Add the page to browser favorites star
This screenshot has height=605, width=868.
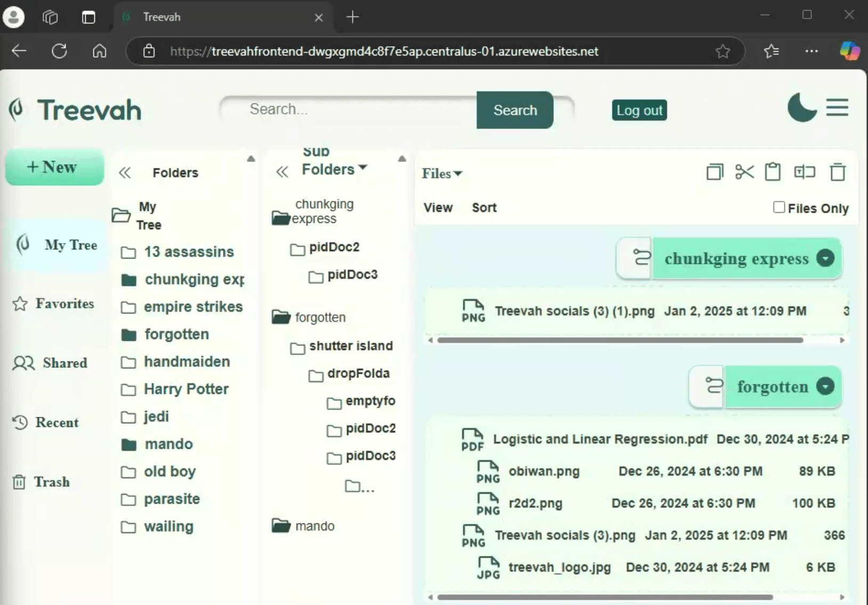[x=722, y=51]
